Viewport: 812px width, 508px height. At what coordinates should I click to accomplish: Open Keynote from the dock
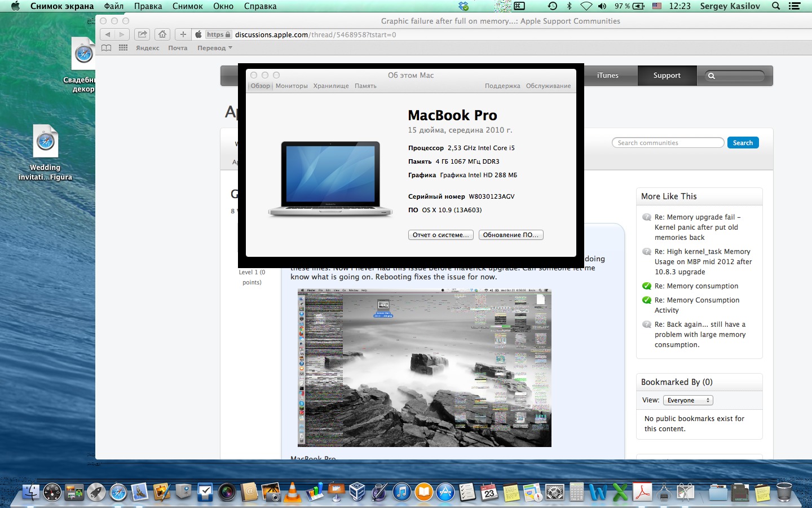336,492
